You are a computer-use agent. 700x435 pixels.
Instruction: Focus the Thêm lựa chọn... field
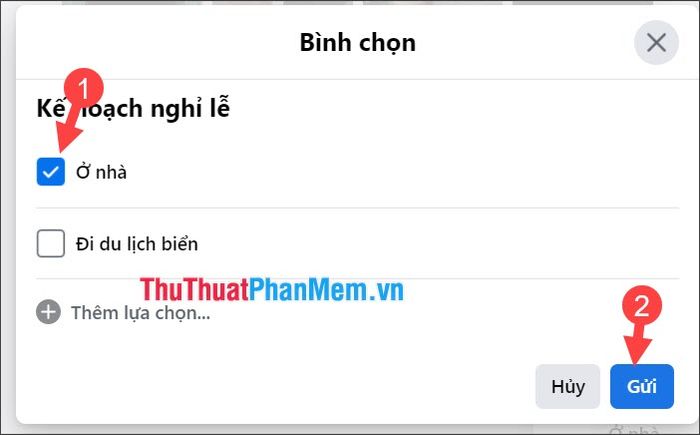pyautogui.click(x=141, y=313)
